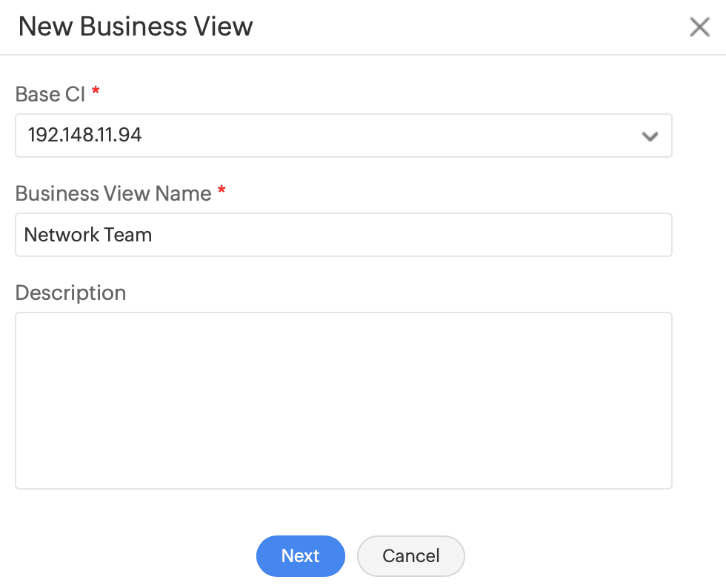The image size is (726, 588).
Task: Click the Business View Name input field
Action: coord(343,235)
